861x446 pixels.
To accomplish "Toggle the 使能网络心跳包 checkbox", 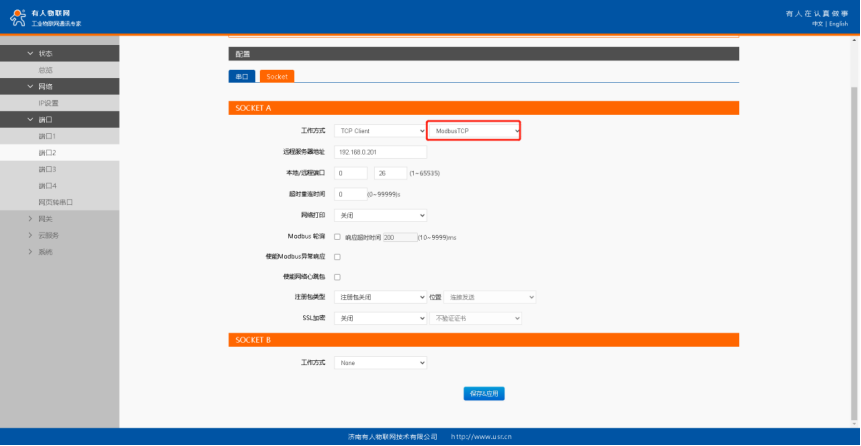I will coord(337,277).
